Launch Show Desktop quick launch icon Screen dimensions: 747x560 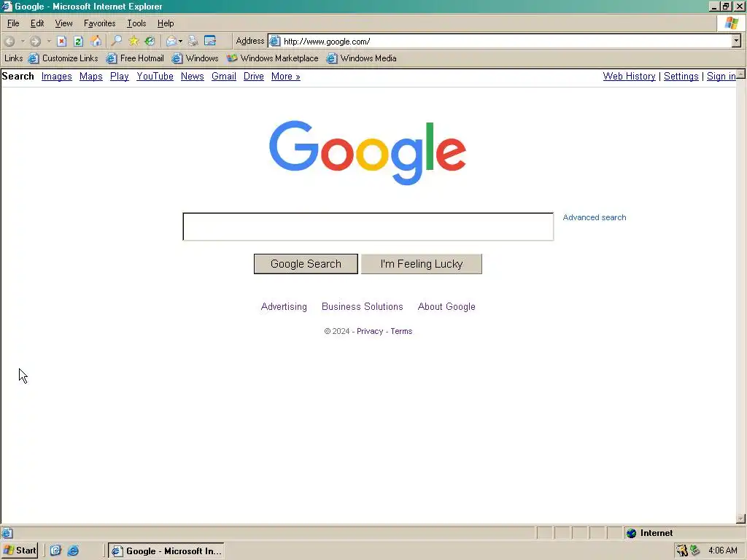(x=55, y=551)
